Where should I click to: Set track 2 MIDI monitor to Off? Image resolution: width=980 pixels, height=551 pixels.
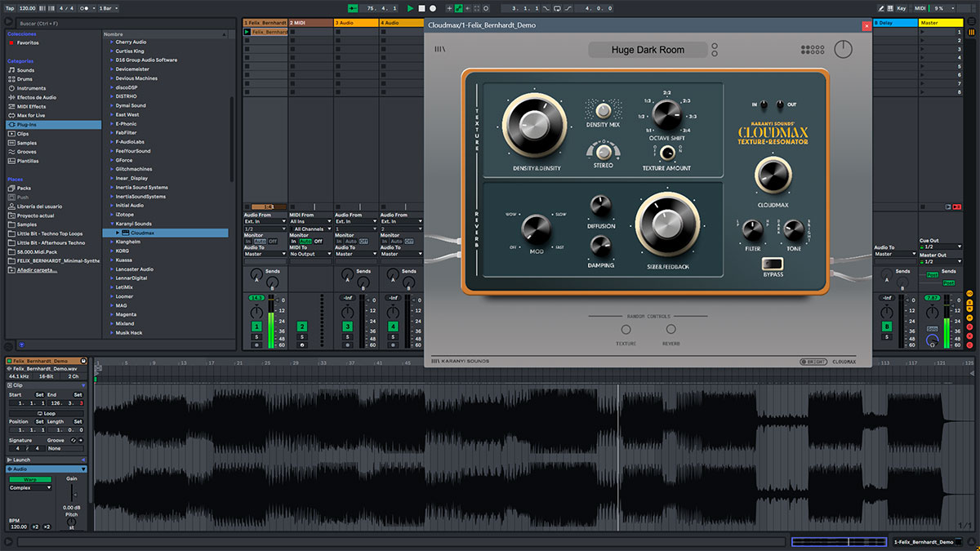pyautogui.click(x=318, y=242)
